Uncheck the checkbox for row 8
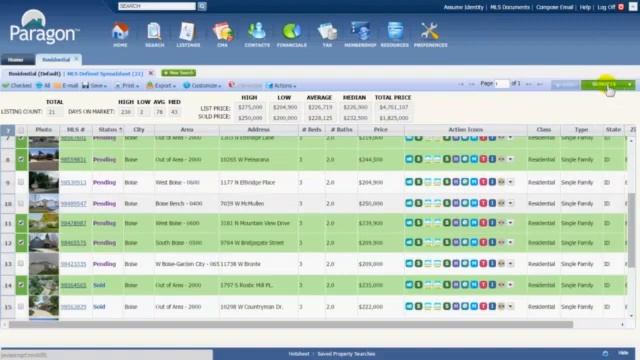 tap(21, 159)
